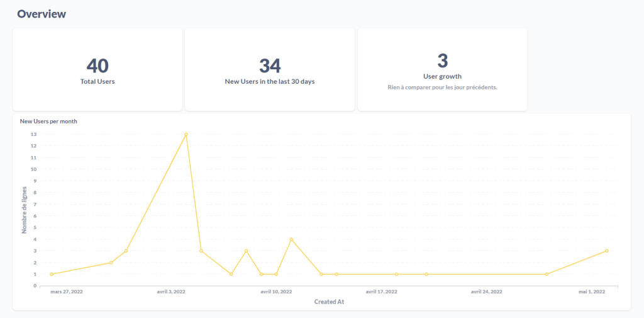Click the avril 10, 2022 axis label
Screen dimensions: 644x318
(276, 292)
